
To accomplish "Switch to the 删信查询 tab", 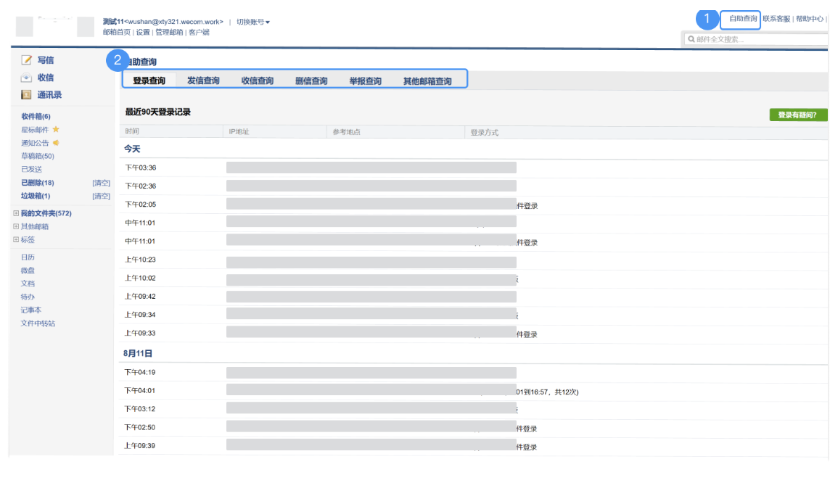I will point(311,81).
